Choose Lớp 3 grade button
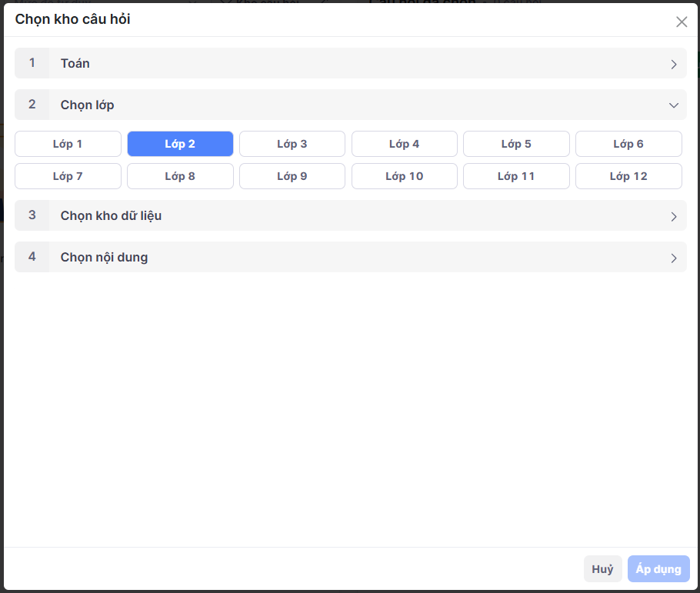 click(x=292, y=144)
